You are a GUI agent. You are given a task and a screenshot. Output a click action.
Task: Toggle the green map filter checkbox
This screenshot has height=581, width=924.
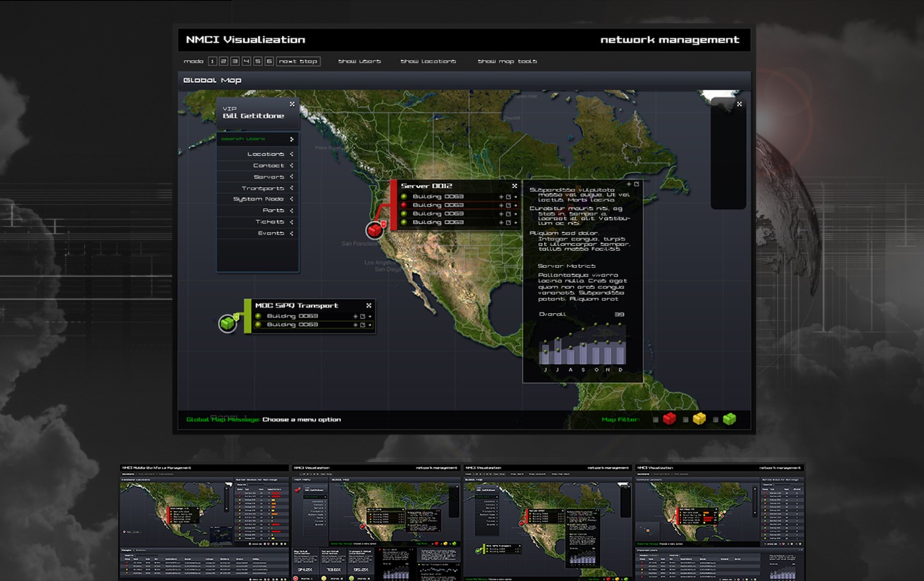pyautogui.click(x=715, y=420)
